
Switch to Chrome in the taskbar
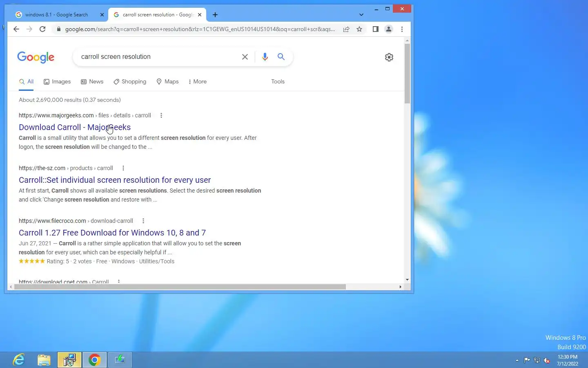coord(95,360)
